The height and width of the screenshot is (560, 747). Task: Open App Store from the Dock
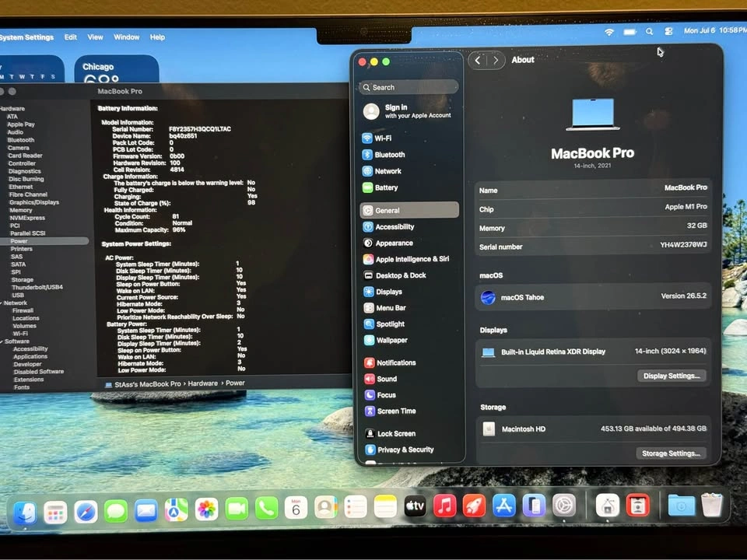pyautogui.click(x=504, y=506)
